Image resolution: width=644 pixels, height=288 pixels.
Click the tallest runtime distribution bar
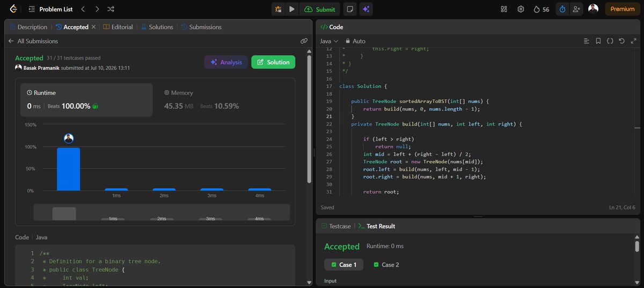(x=69, y=169)
